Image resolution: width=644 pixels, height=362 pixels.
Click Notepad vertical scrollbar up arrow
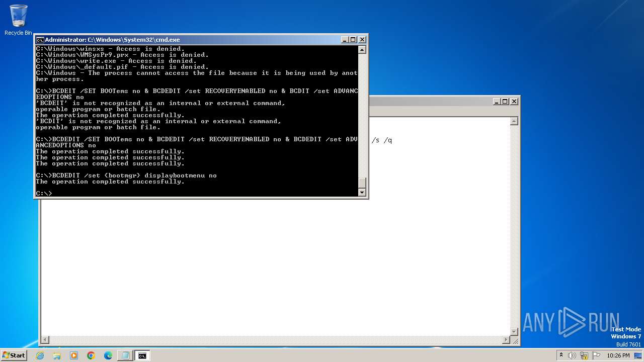514,121
